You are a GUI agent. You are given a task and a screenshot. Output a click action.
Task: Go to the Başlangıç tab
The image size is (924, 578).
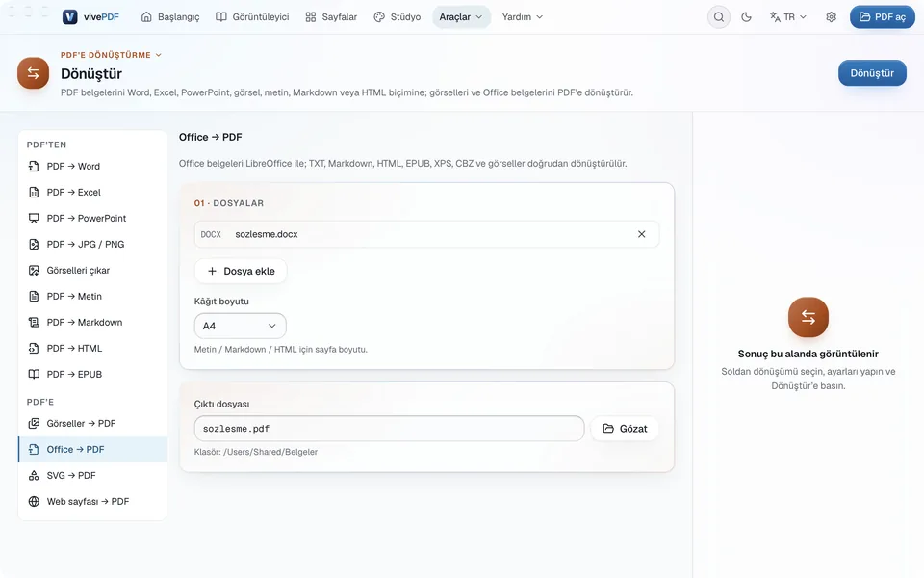pyautogui.click(x=170, y=17)
